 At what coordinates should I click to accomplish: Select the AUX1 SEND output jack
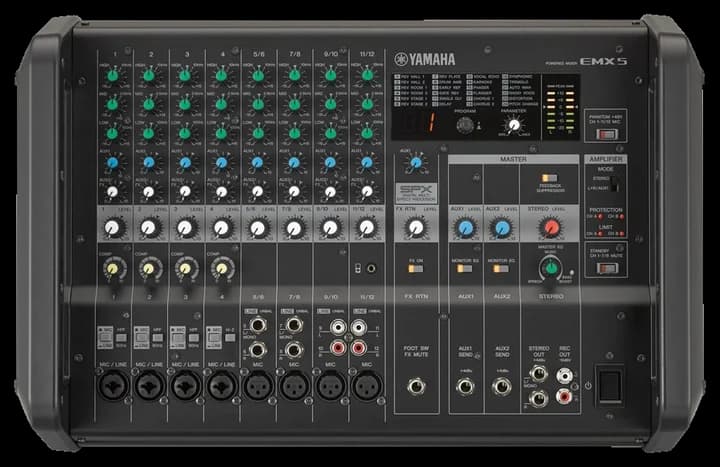[x=465, y=386]
